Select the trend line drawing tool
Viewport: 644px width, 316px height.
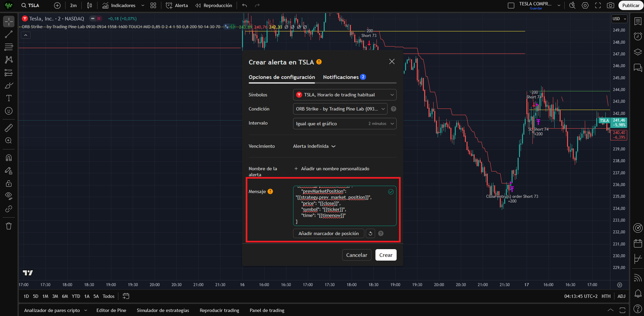pos(8,34)
